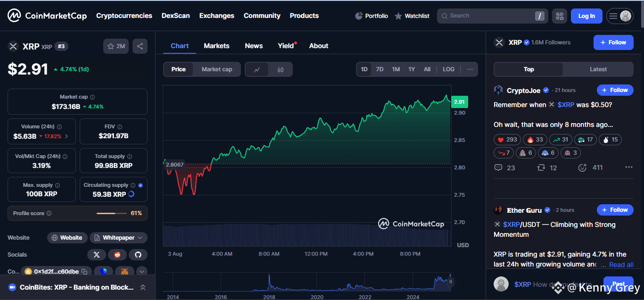Switch chart to Price view
The width and height of the screenshot is (644, 300).
click(x=179, y=69)
